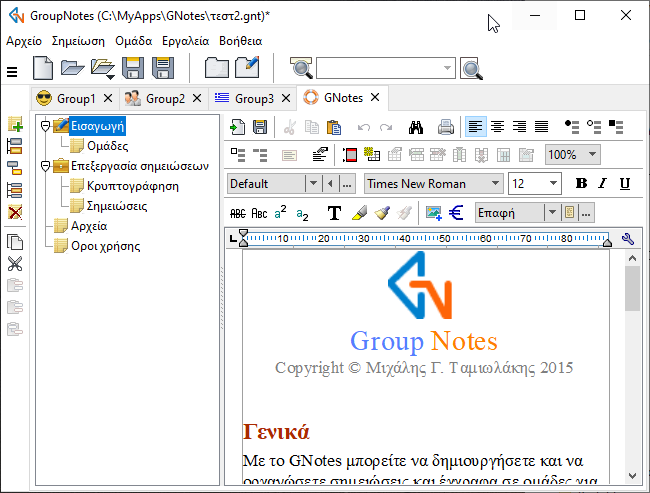650x493 pixels.
Task: Close the GNotes tab
Action: (375, 97)
